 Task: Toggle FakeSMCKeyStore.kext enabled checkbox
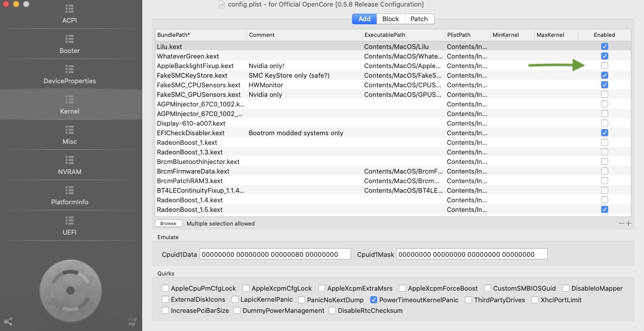point(605,75)
